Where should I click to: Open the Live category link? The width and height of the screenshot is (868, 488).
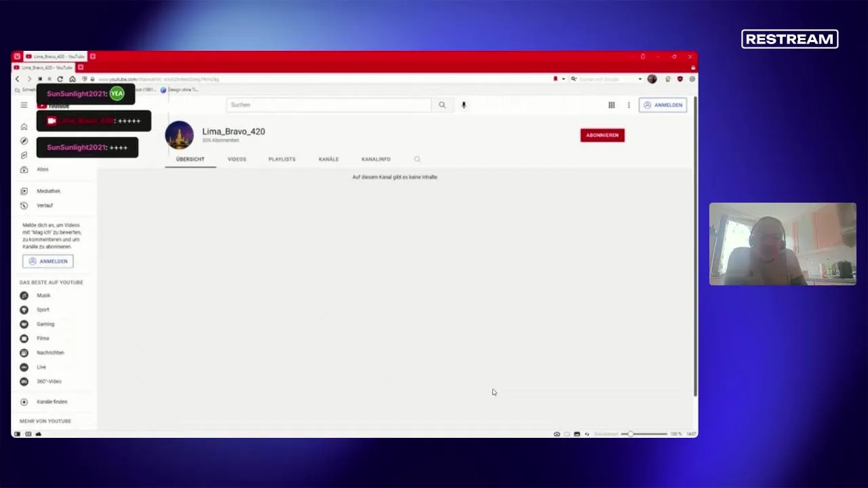(41, 367)
